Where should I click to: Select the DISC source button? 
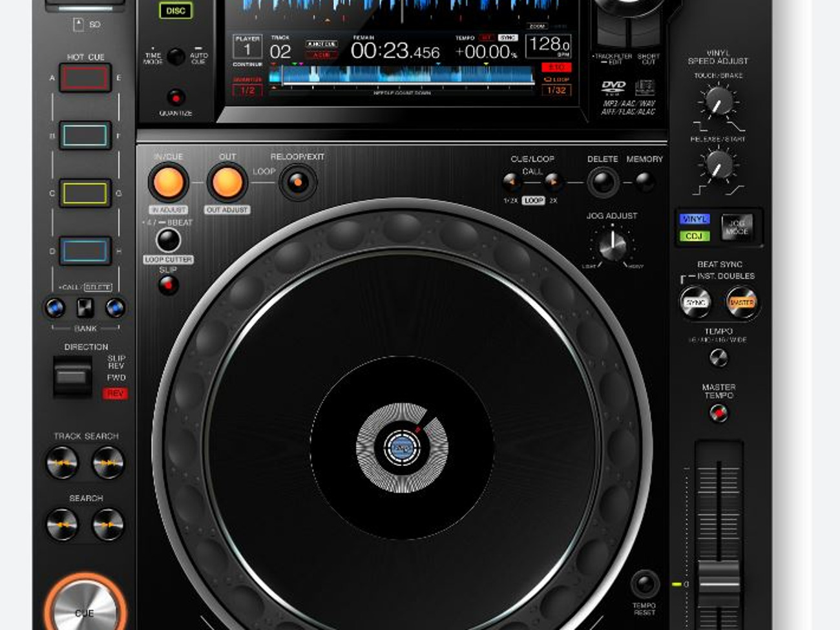[176, 10]
